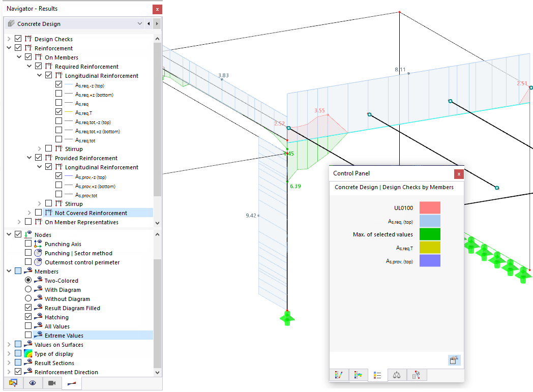Collapse the Reinforcement node
The image size is (533, 392).
tap(9, 48)
